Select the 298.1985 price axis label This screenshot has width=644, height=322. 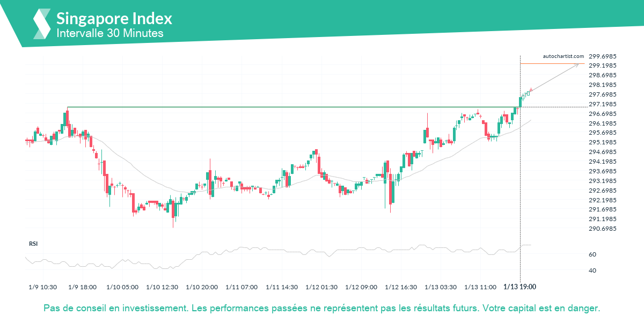click(x=602, y=85)
